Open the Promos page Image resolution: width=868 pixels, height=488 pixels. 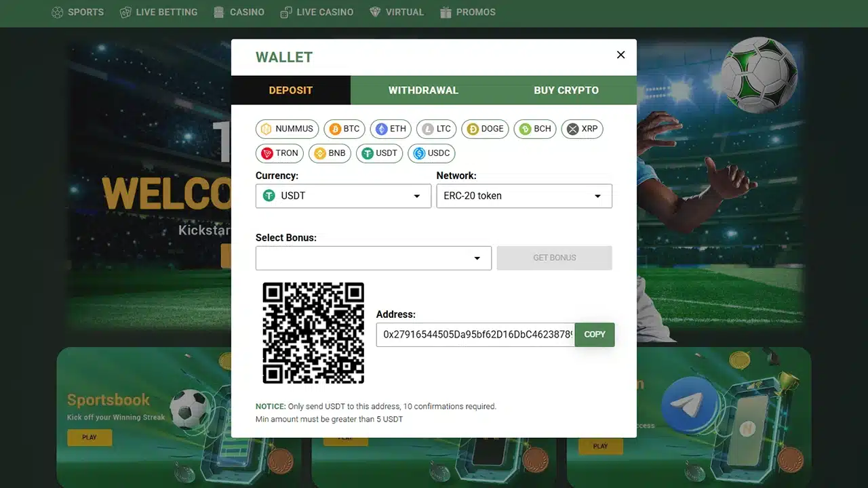pos(467,12)
